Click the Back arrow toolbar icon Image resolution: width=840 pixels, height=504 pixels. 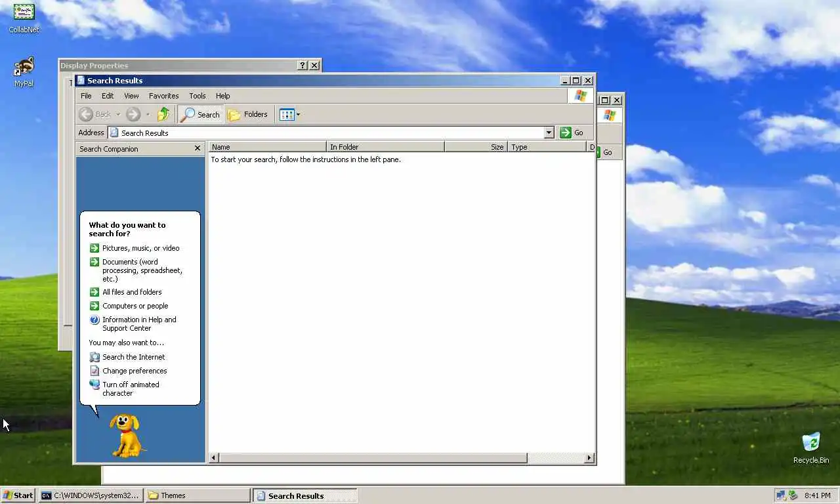(86, 114)
